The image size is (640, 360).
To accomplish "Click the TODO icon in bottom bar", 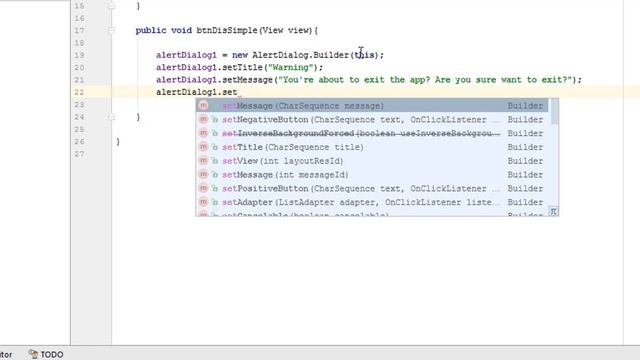I will pyautogui.click(x=33, y=354).
